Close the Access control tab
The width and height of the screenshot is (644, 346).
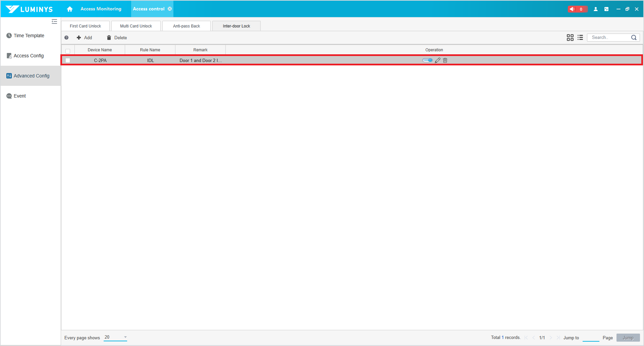tap(170, 9)
